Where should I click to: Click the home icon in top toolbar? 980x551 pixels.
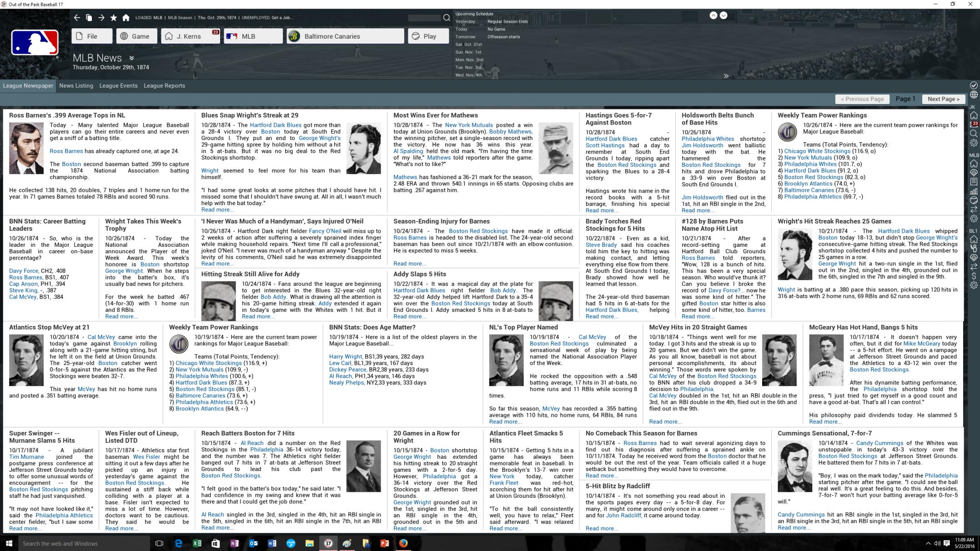126,18
